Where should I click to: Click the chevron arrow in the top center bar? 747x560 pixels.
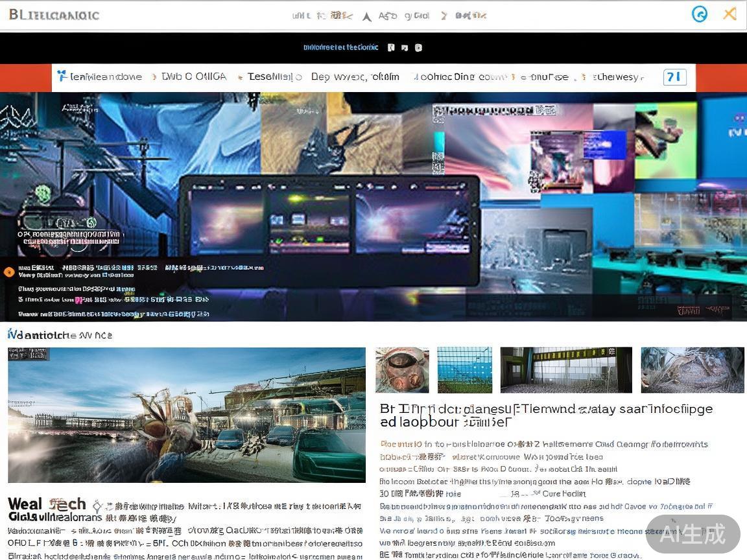tap(444, 16)
